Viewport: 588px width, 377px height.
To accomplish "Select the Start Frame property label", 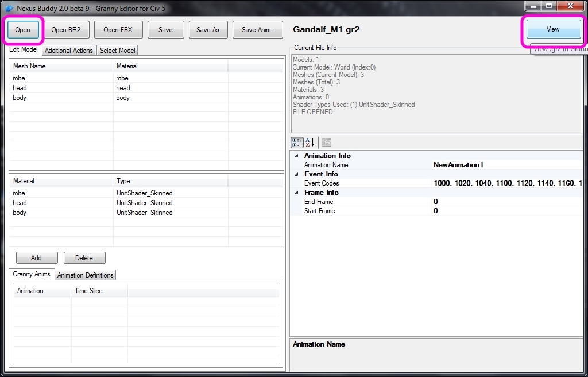I will (319, 211).
